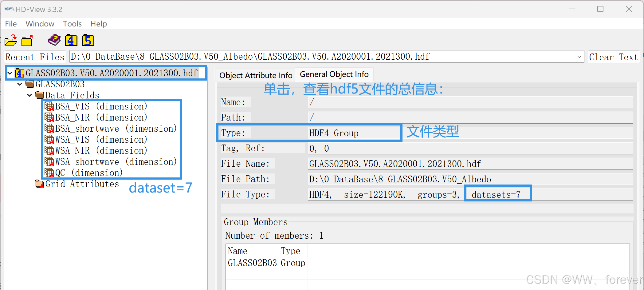Open the Tools menu
The width and height of the screenshot is (644, 290).
(72, 24)
